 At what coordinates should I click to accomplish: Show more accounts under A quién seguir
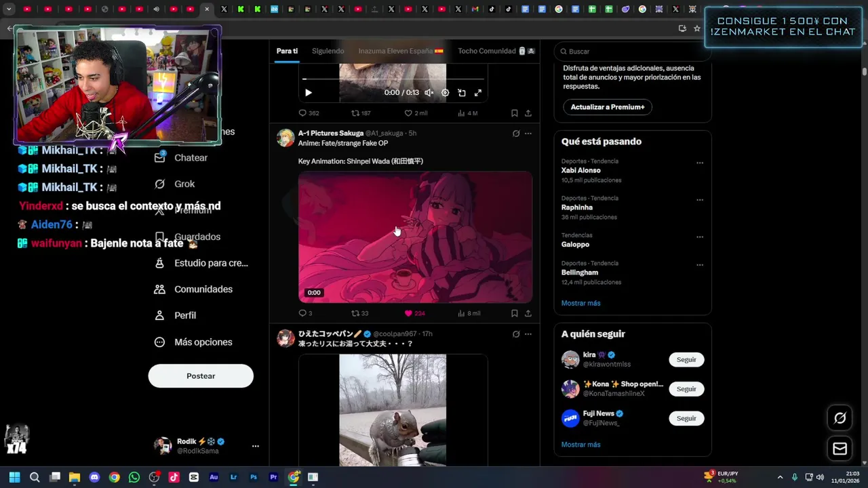click(580, 445)
